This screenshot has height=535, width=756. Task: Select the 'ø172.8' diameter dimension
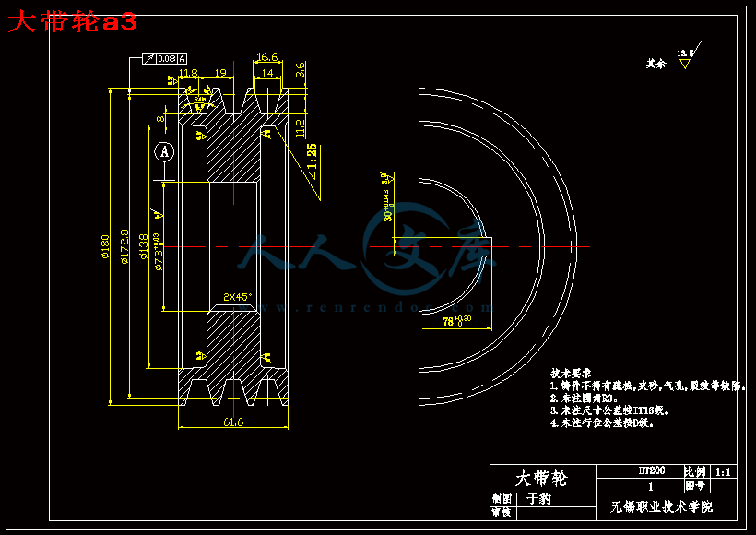pos(124,246)
